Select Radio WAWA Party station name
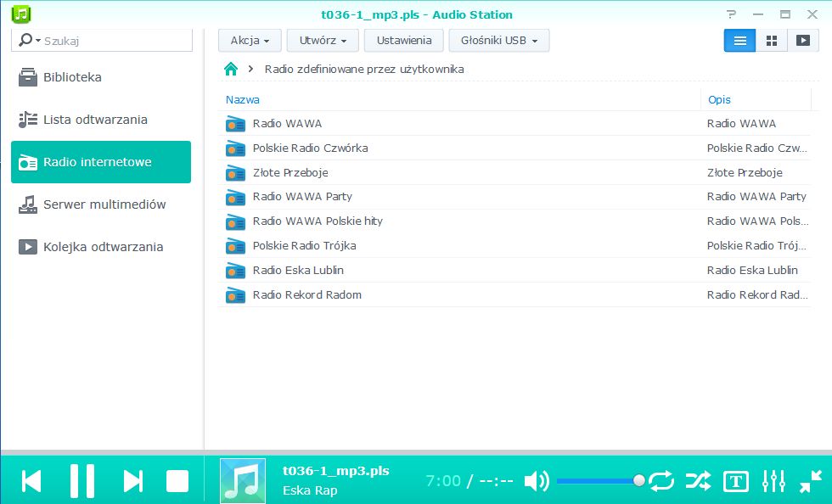832x504 pixels. coord(302,197)
